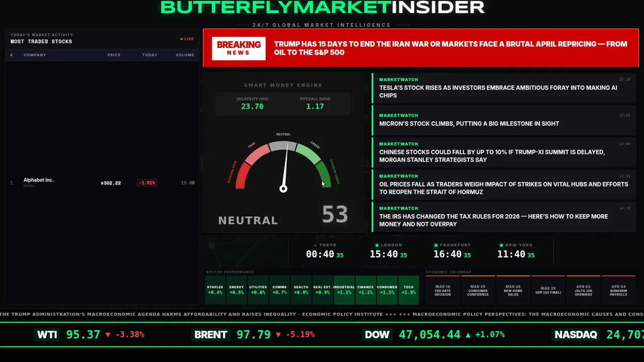Click the DOW value 47,054.44
Viewport: 644px width, 362px height.
coord(430,334)
